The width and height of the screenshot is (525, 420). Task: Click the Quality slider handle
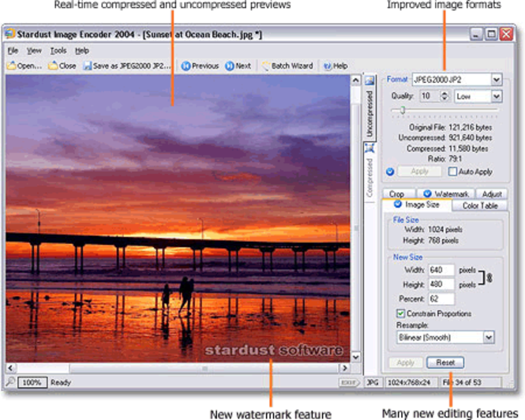403,111
